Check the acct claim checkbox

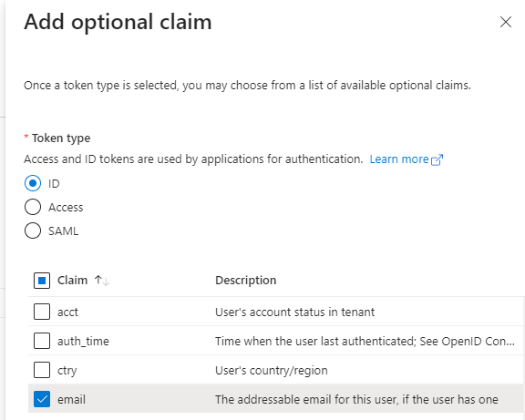click(42, 312)
